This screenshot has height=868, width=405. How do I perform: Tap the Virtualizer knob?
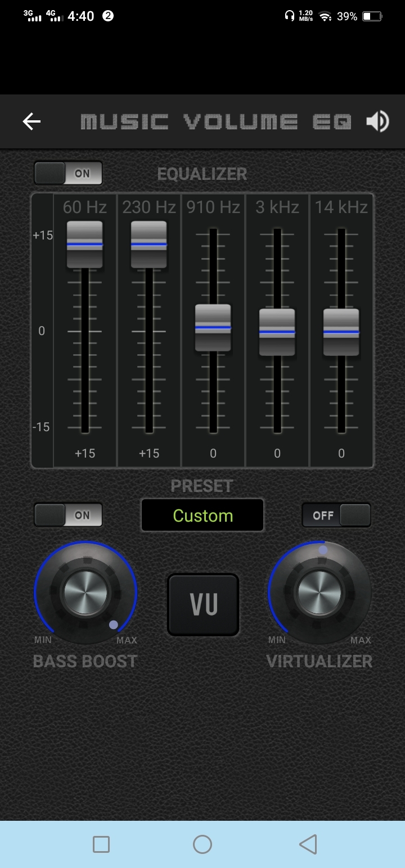(x=319, y=592)
